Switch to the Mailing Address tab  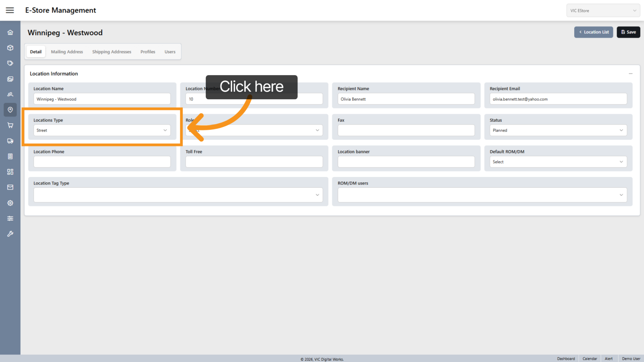(x=67, y=52)
